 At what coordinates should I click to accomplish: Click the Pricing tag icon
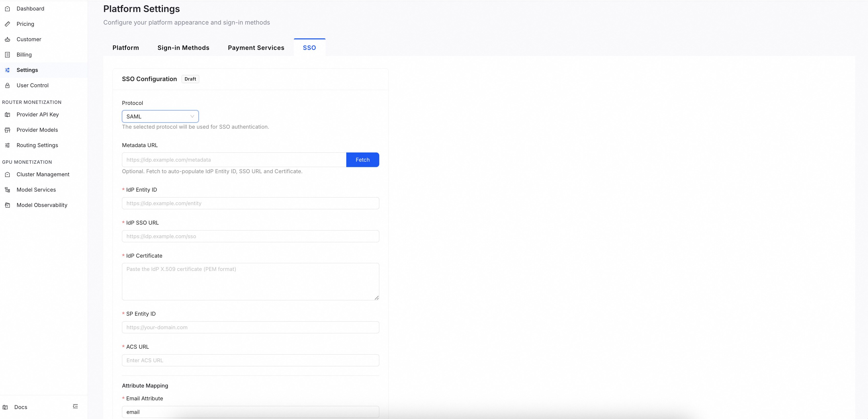coord(7,24)
